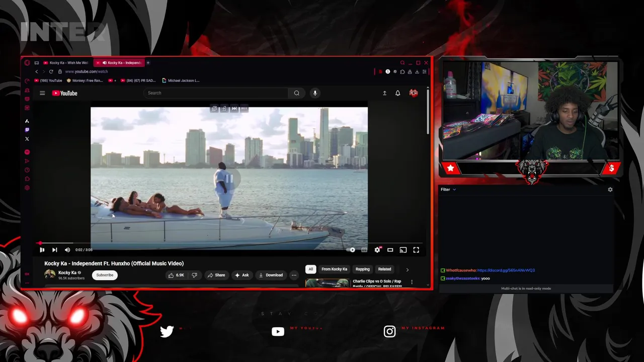Screen dimensions: 644x362
Task: Click the search magnifier button
Action: [x=297, y=93]
